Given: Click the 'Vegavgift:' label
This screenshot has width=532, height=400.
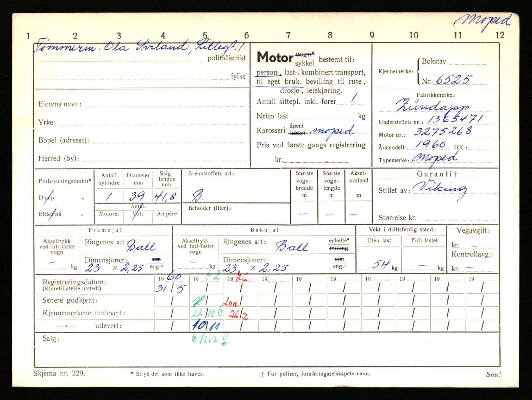Looking at the screenshot, I should click(x=473, y=230).
